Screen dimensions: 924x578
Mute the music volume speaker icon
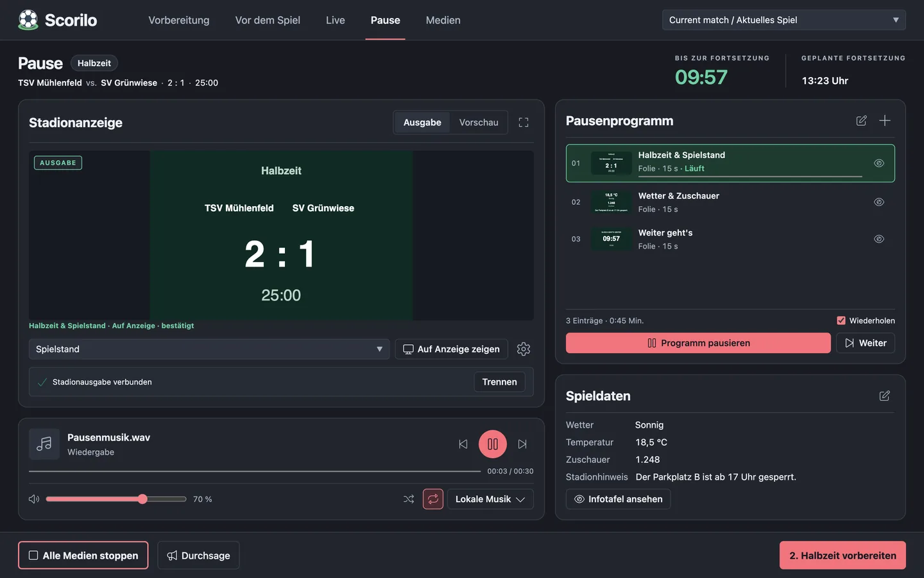(34, 499)
